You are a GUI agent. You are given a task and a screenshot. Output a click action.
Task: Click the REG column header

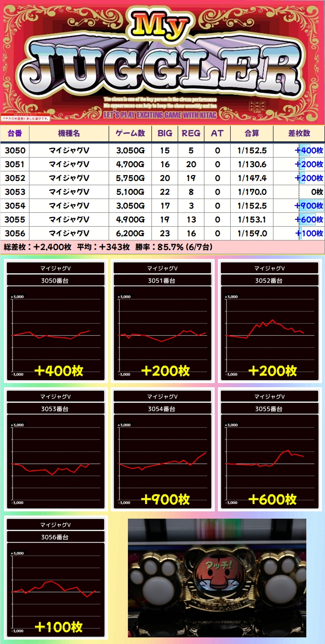point(191,133)
